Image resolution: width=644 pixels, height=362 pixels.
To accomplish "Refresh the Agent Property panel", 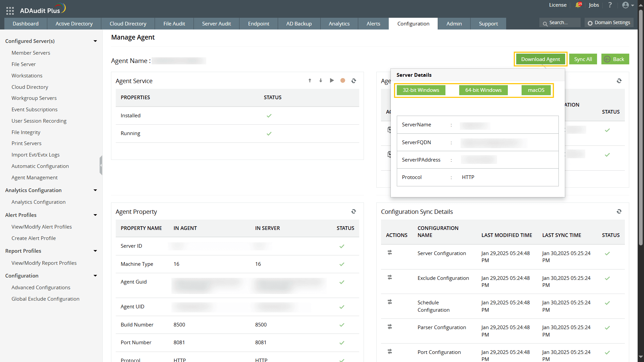I will pos(354,212).
